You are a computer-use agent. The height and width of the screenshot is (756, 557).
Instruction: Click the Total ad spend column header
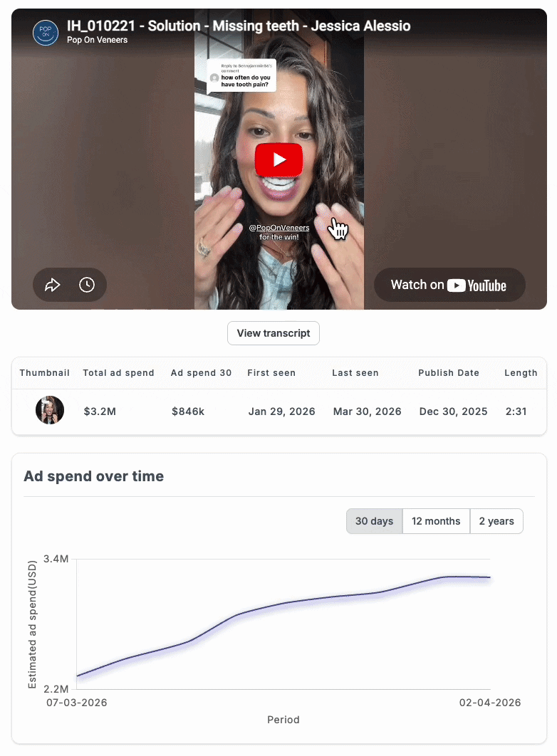[118, 373]
